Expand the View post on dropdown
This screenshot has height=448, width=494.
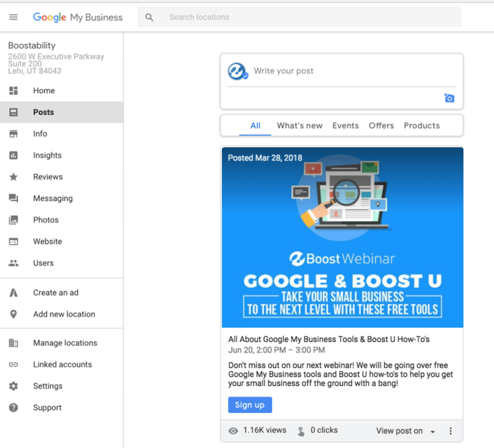(x=405, y=431)
